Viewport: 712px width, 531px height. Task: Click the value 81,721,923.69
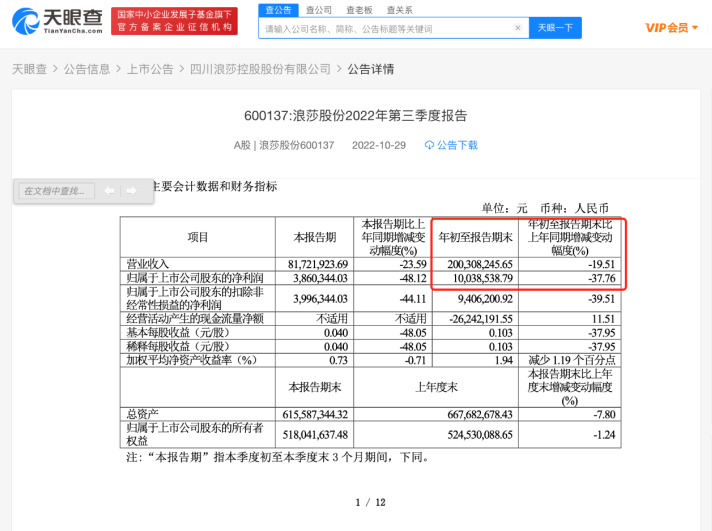coord(318,264)
